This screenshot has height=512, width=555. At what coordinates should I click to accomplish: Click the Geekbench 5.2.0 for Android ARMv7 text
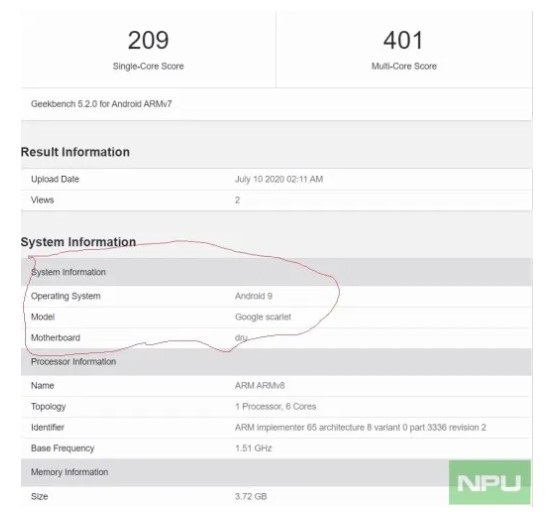pyautogui.click(x=102, y=104)
